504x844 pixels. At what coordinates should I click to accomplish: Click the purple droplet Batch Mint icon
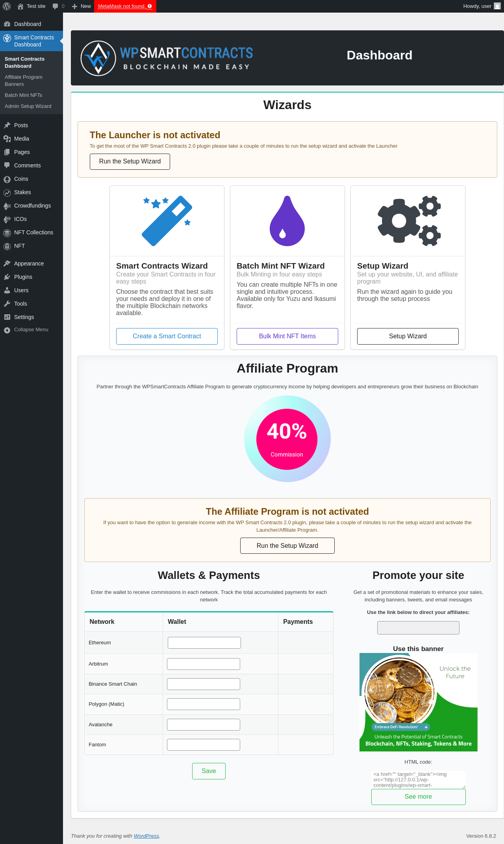click(287, 221)
